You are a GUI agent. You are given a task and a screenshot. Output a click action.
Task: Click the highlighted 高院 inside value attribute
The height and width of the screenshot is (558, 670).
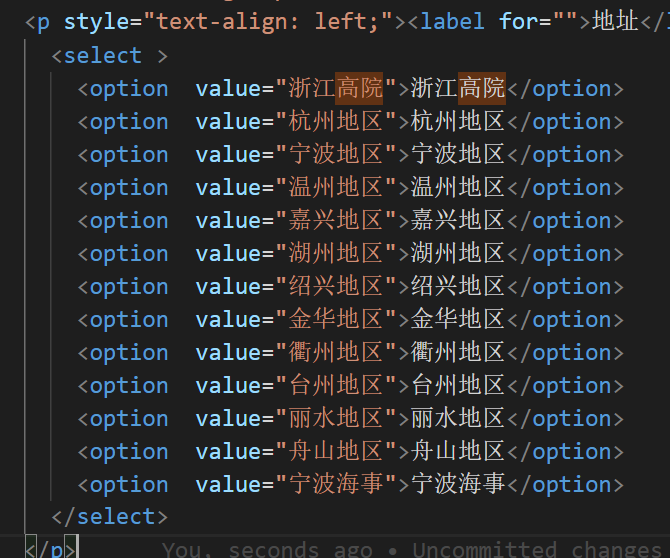point(360,89)
